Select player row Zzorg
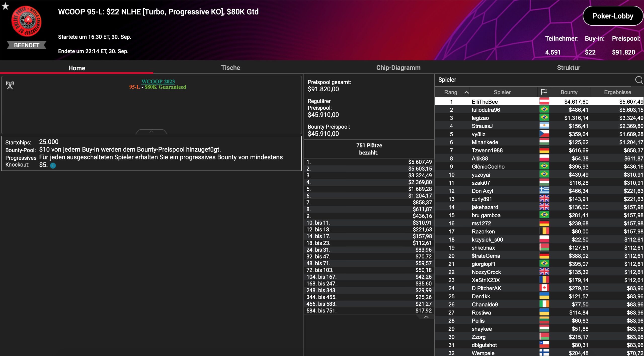 tap(539, 337)
